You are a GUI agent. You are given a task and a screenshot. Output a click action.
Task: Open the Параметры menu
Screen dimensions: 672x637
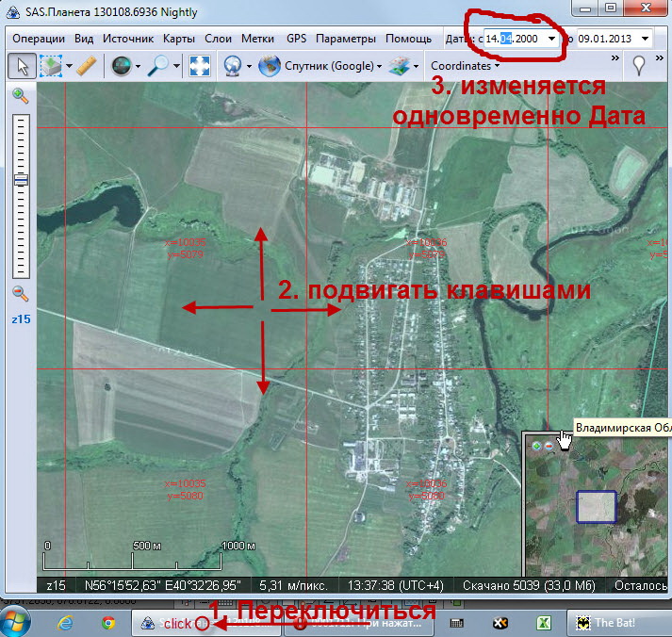(346, 39)
